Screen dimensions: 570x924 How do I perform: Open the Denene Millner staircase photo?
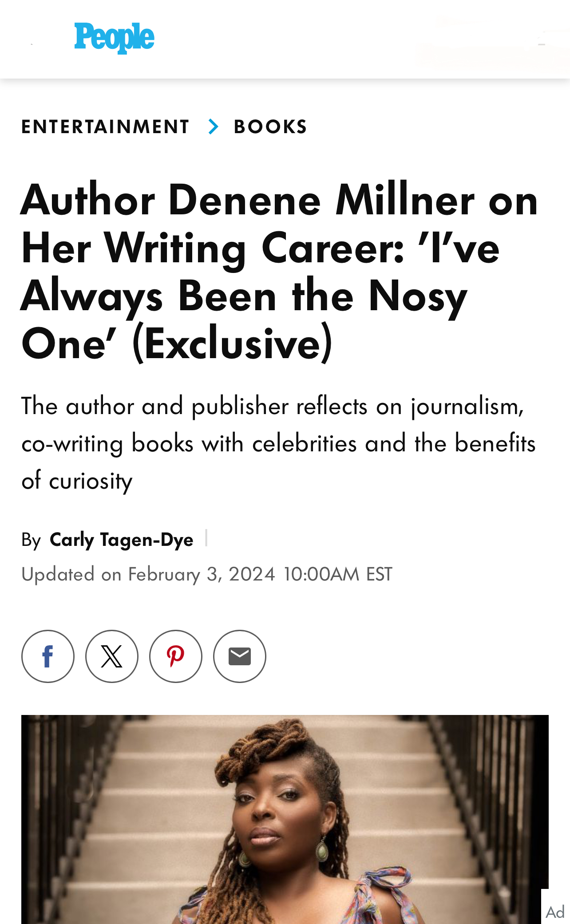pyautogui.click(x=285, y=819)
